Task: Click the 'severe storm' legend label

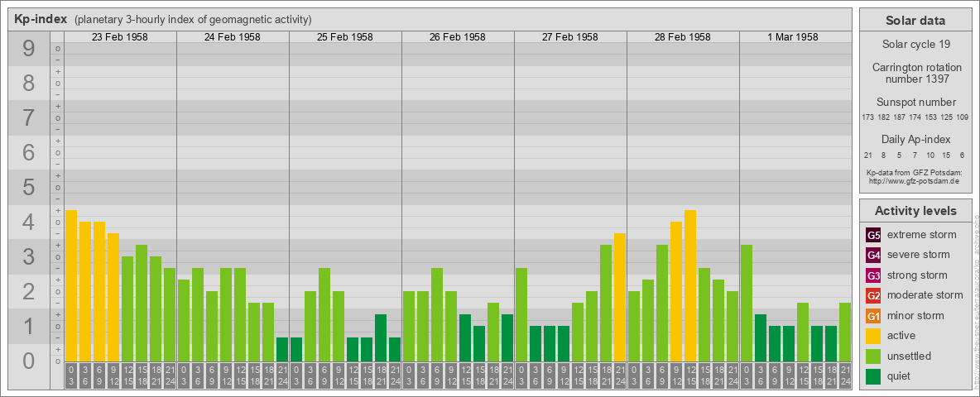Action: click(x=919, y=255)
